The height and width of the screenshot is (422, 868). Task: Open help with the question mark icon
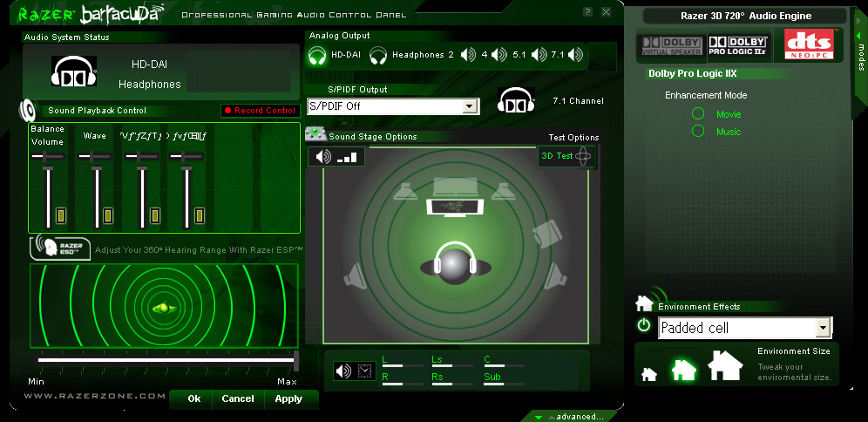588,11
